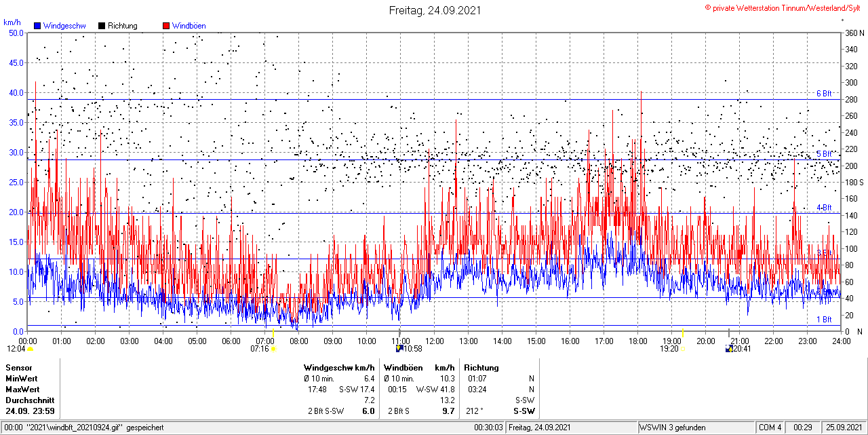Click the current gust value 9.7
Viewport: 868px width, 435px height.
[448, 411]
